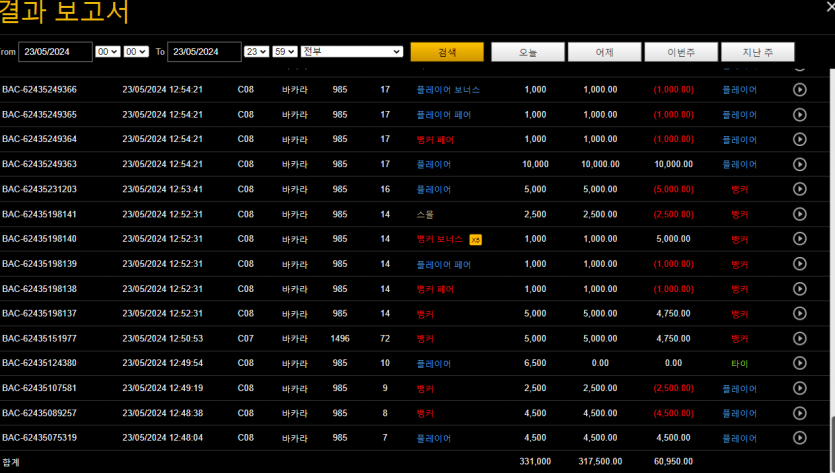Click the 검색 search button
This screenshot has width=835, height=473.
pyautogui.click(x=447, y=52)
